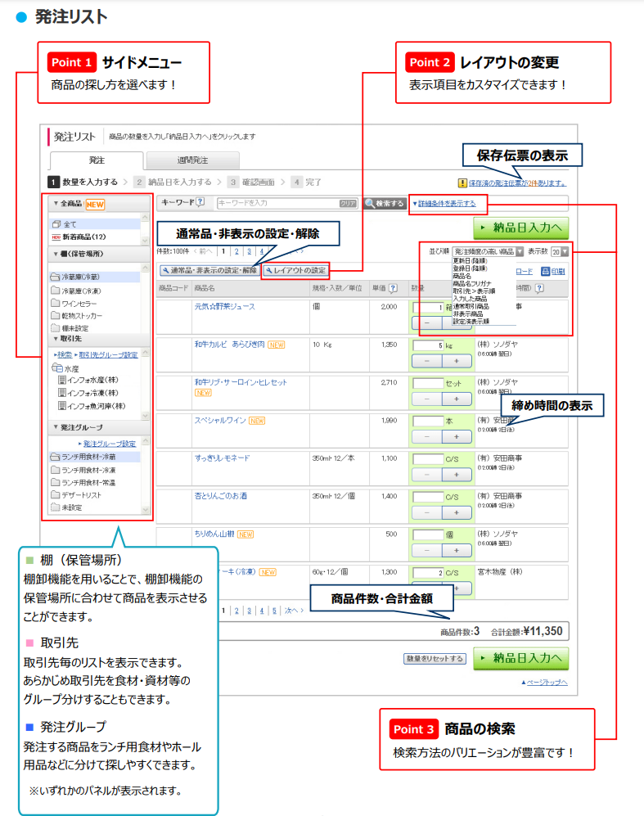This screenshot has height=816, width=644.
Task: Click the 詳細条件を表示する link
Action: (446, 202)
